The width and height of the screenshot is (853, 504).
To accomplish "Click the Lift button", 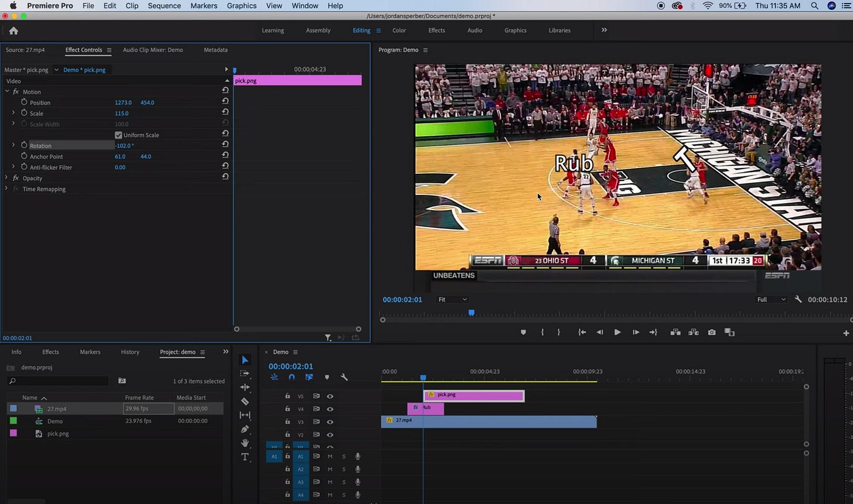I will pyautogui.click(x=675, y=332).
